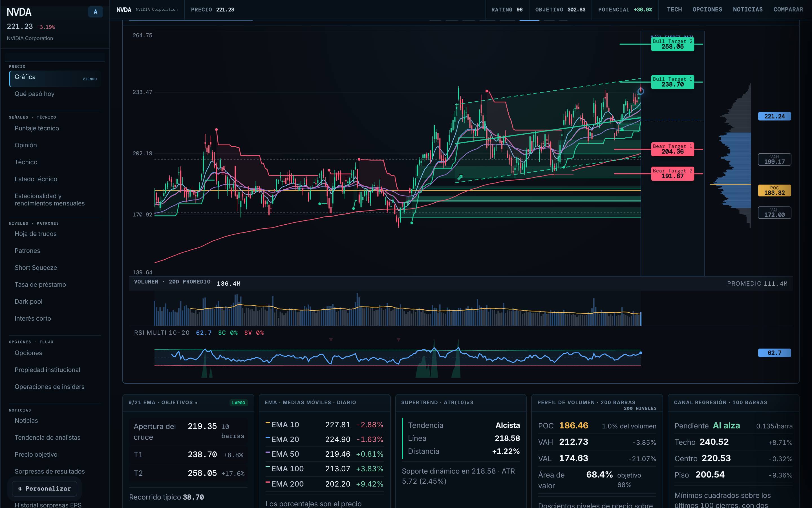The height and width of the screenshot is (508, 812).
Task: Click the LARGO badge on EMA card
Action: (x=239, y=403)
